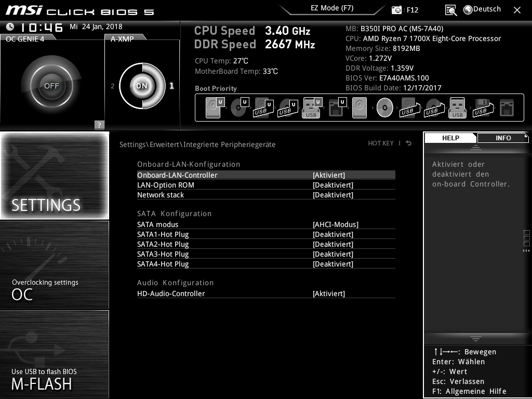Open the SETTINGS section
532x399 pixels.
[55, 176]
